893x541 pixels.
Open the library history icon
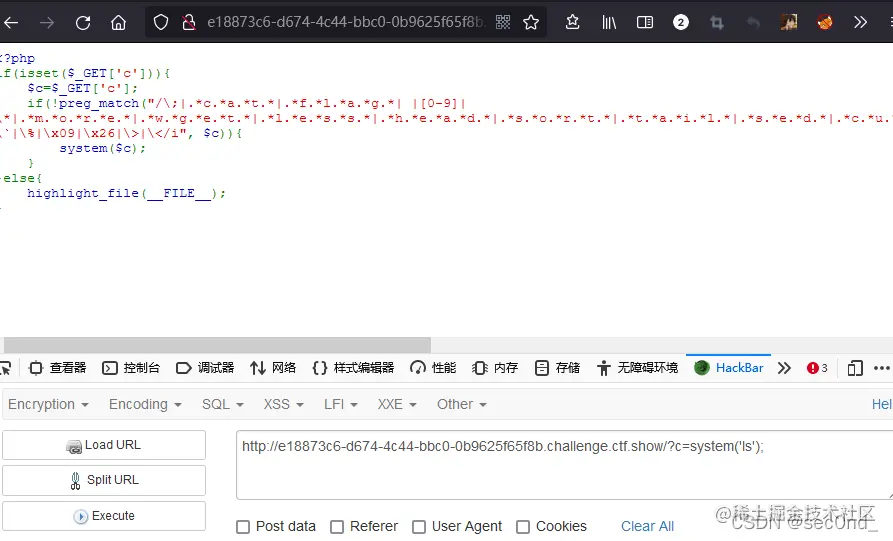pos(609,22)
